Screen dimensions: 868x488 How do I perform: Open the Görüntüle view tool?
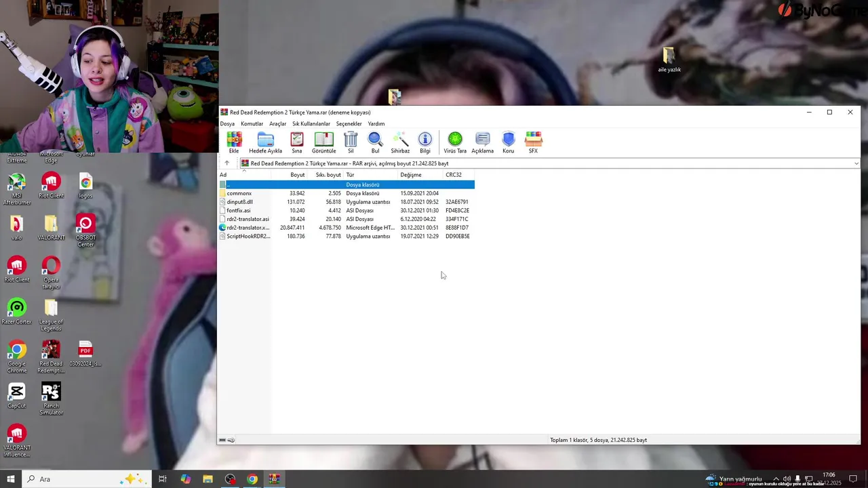(x=323, y=142)
